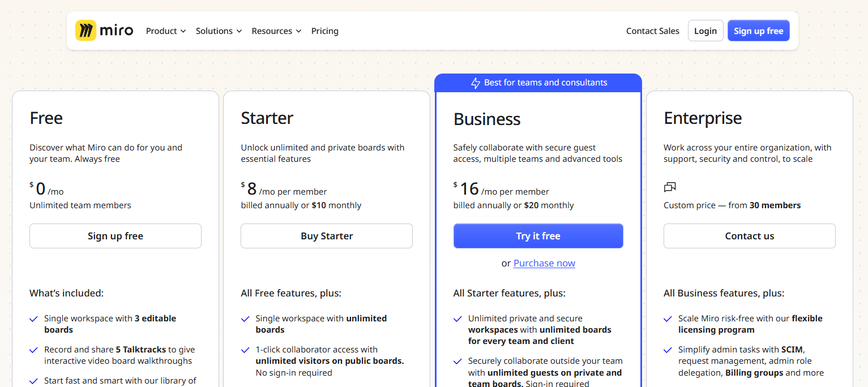Click the lightning bolt icon on Business banner
Screen dimensions: 868x387
click(x=476, y=83)
